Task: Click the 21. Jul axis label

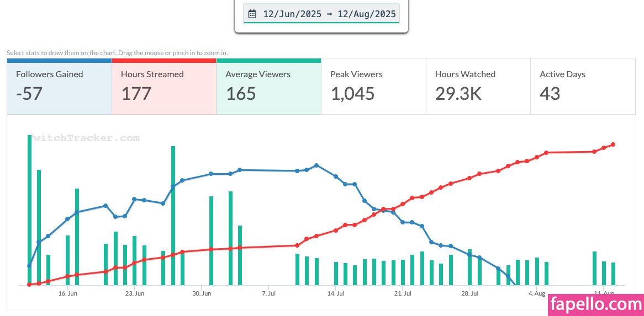Action: click(403, 294)
